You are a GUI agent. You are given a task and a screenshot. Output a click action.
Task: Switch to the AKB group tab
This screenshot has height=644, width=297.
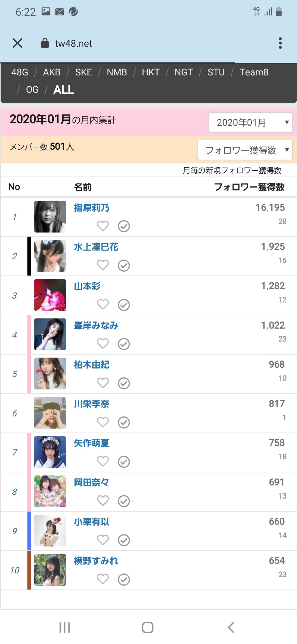[52, 72]
